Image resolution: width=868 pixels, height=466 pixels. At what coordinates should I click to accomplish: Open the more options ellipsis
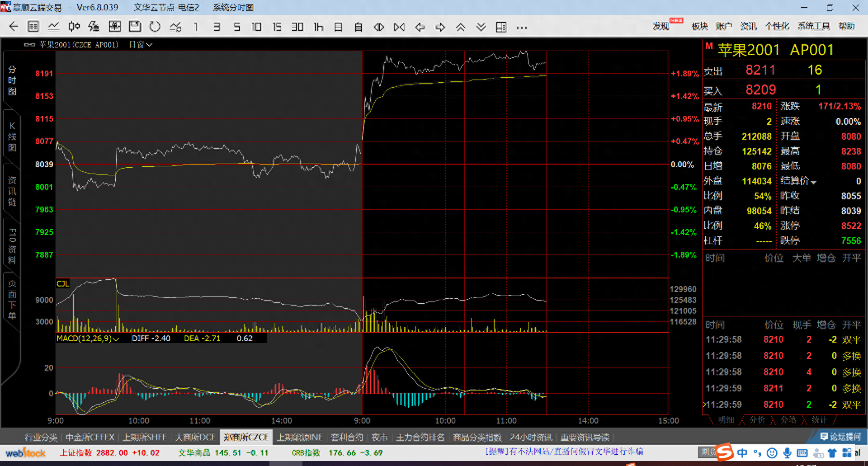(x=522, y=28)
